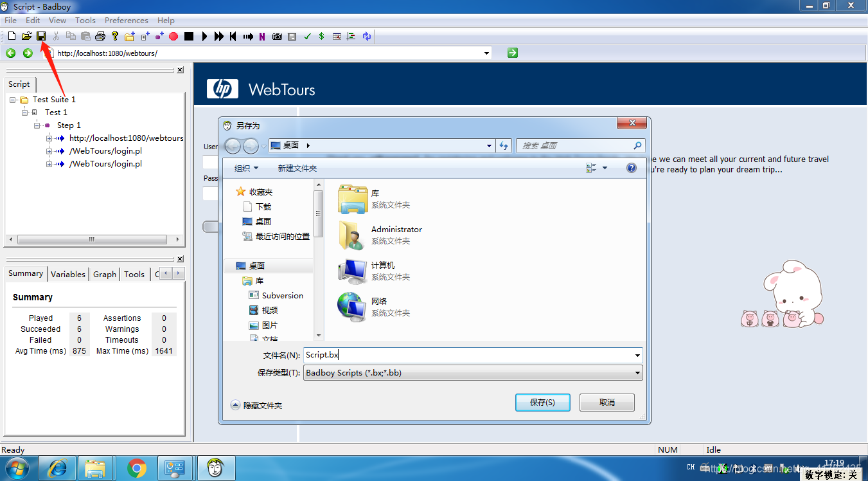
Task: Close the Summary pane with X
Action: click(x=181, y=259)
